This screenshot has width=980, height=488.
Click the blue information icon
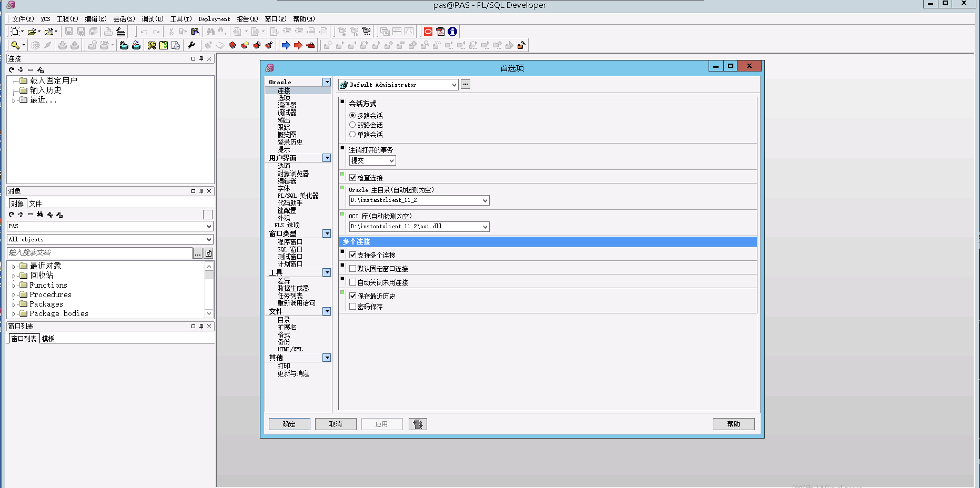pyautogui.click(x=452, y=32)
